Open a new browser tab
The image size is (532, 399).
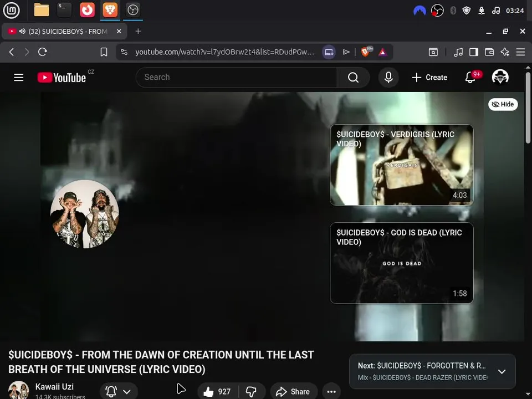pos(138,31)
